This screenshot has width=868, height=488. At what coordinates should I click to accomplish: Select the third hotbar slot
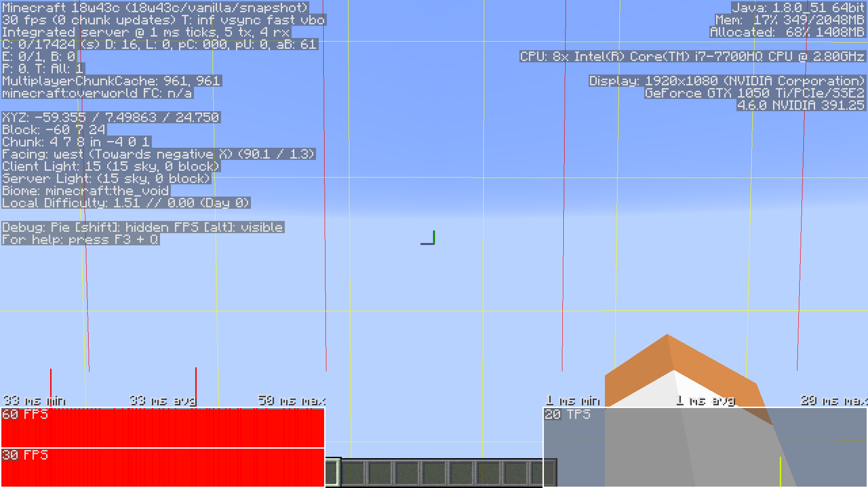[x=380, y=473]
